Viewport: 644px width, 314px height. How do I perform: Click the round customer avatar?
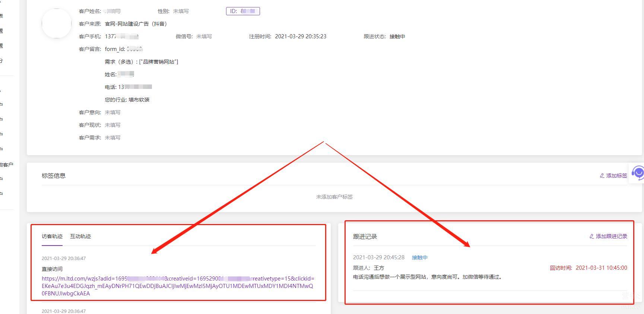click(57, 23)
